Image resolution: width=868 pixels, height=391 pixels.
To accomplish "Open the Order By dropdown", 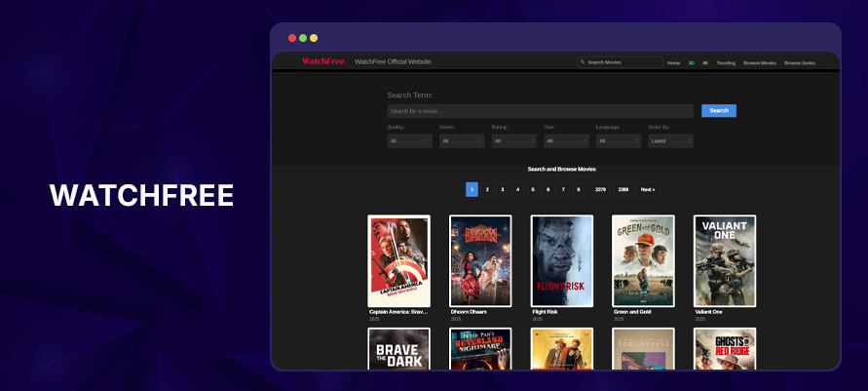I will click(670, 140).
